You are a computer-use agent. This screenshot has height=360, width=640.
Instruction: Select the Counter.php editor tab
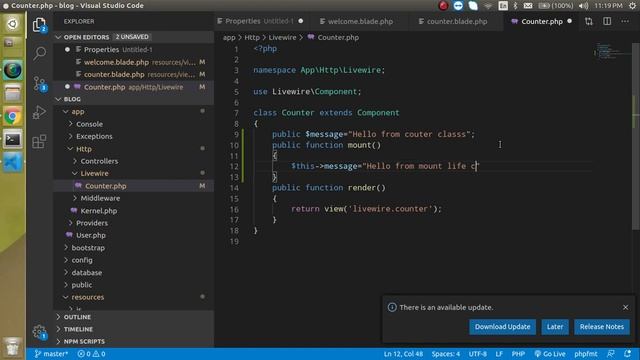tap(541, 21)
